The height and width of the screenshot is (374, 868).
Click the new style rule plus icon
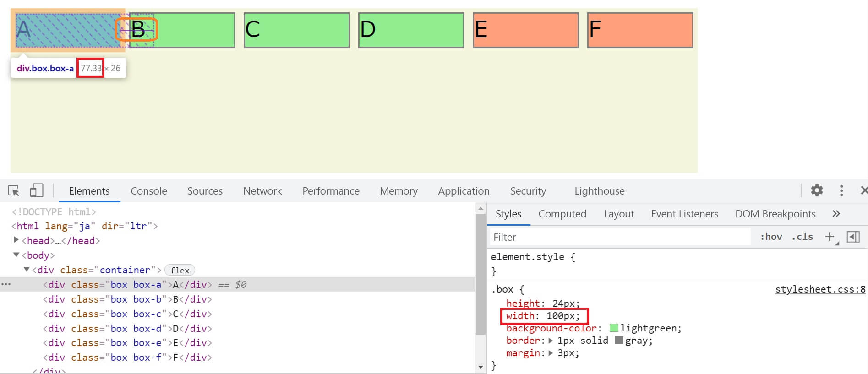pyautogui.click(x=830, y=237)
